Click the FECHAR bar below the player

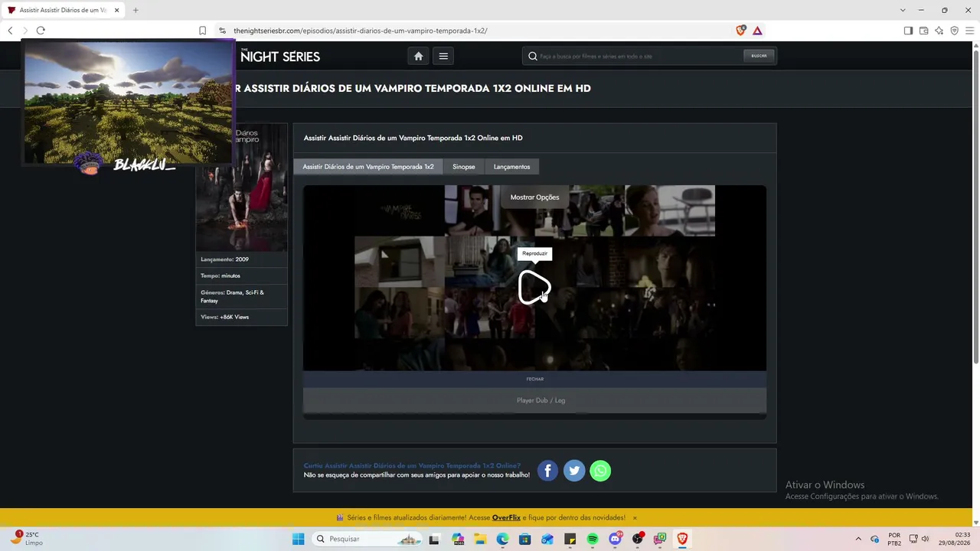pos(534,379)
